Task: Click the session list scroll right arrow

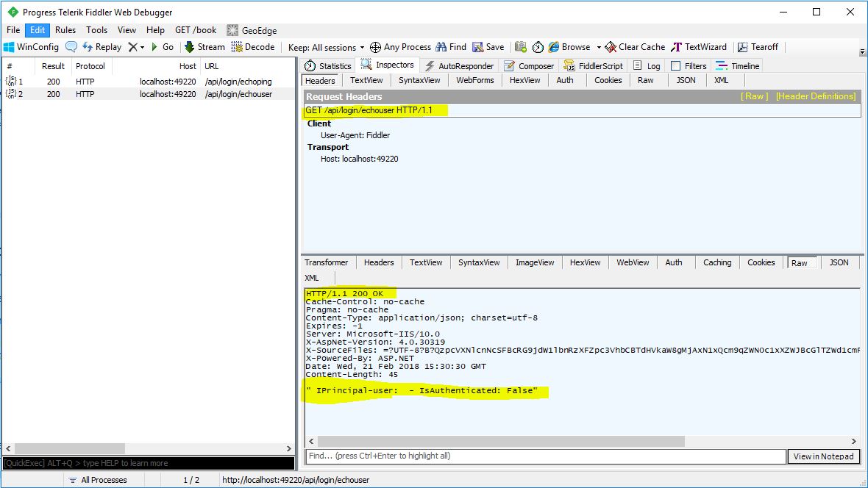Action: click(289, 448)
